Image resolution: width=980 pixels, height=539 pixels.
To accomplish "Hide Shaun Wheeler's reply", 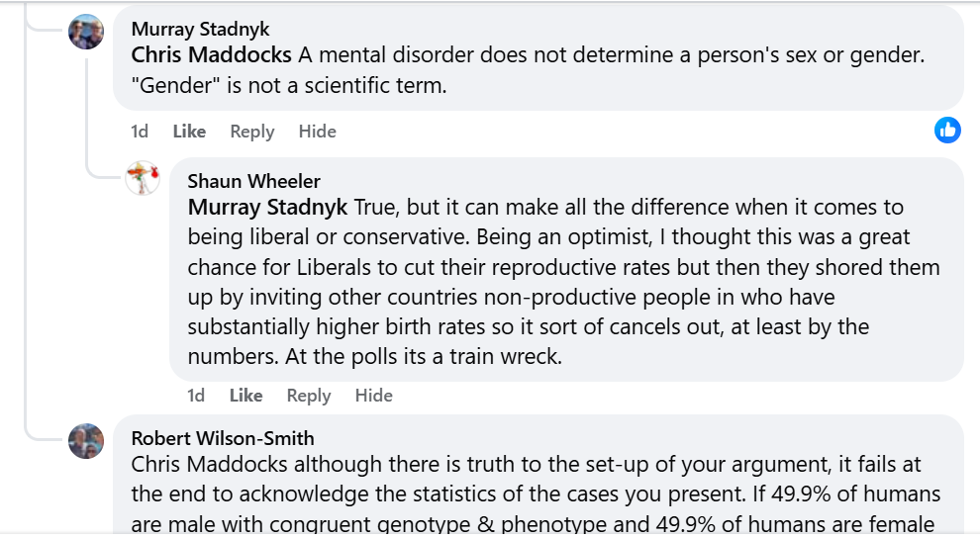I will (x=373, y=396).
